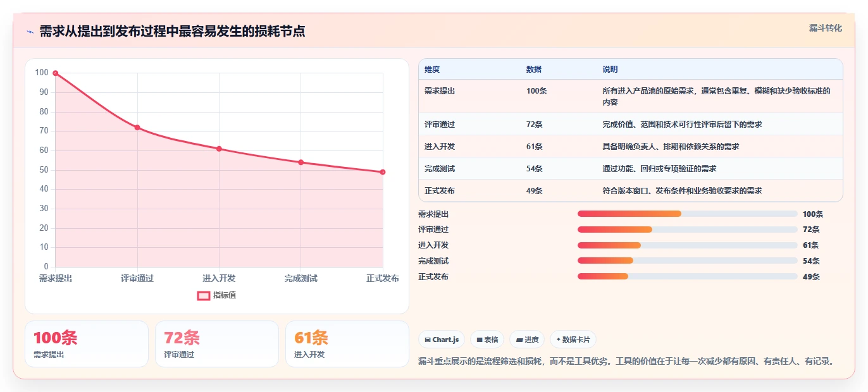Screen dimensions: 868x392
Task: Open the 进度 chip
Action: 527,340
